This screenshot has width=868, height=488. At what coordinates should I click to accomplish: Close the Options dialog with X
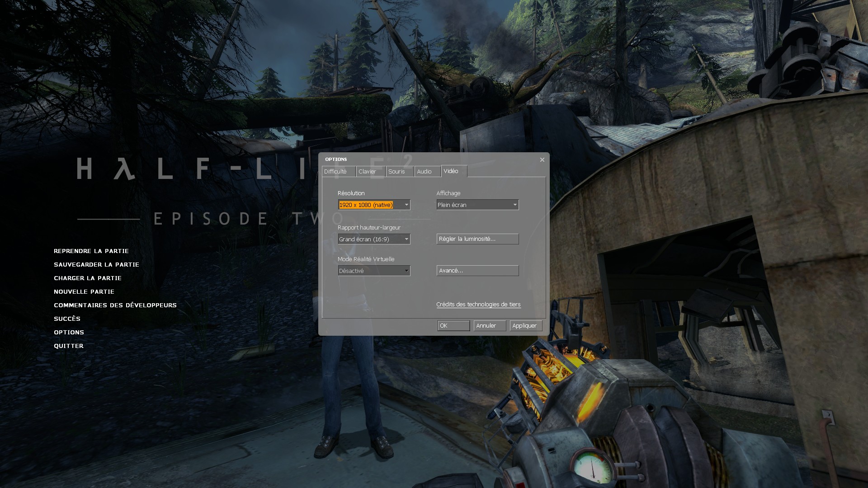pos(542,160)
